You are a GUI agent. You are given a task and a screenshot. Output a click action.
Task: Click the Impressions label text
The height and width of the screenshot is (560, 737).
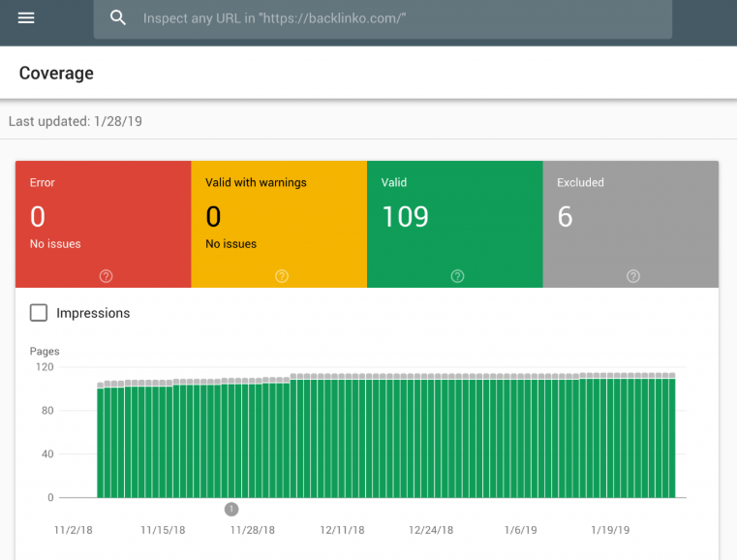tap(93, 313)
